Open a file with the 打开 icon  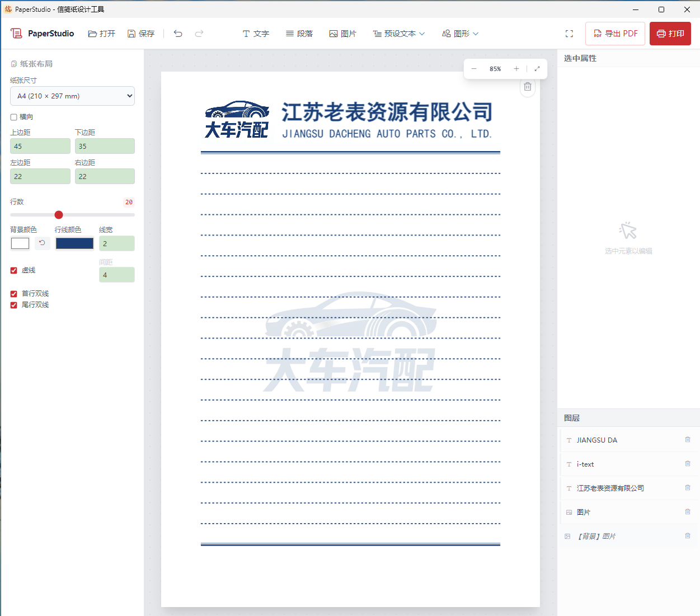101,34
